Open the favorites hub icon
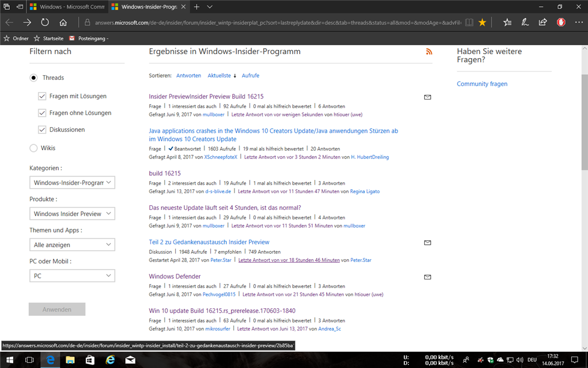This screenshot has width=588, height=368. 508,22
